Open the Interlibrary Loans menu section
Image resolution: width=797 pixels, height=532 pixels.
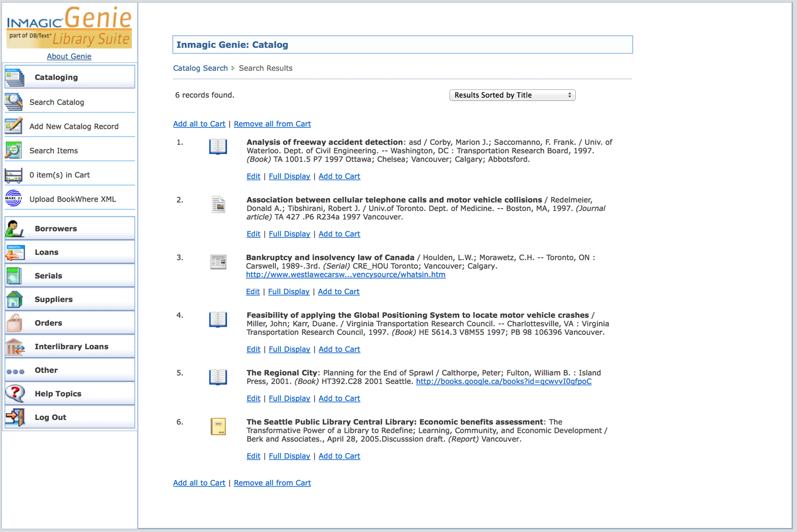tap(70, 346)
